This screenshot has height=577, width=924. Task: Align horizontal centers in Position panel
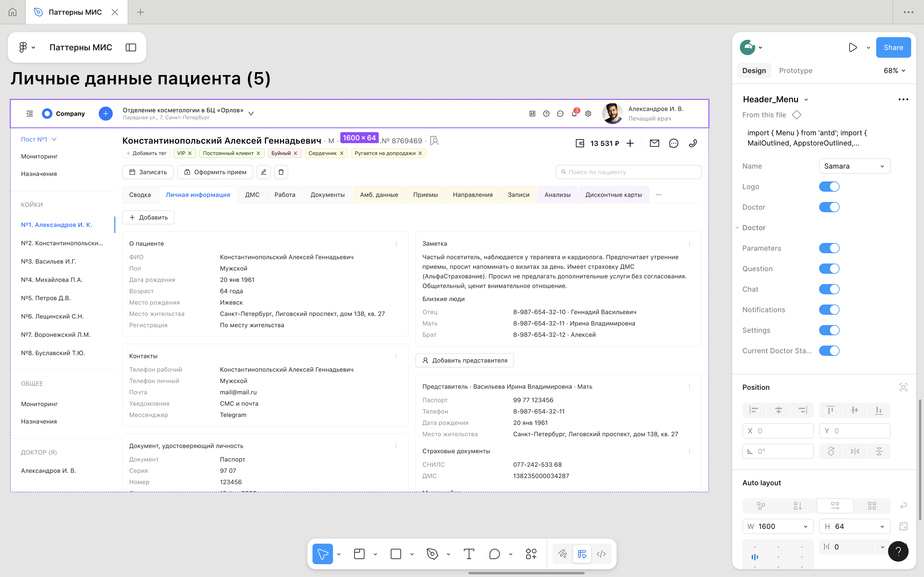tap(778, 410)
